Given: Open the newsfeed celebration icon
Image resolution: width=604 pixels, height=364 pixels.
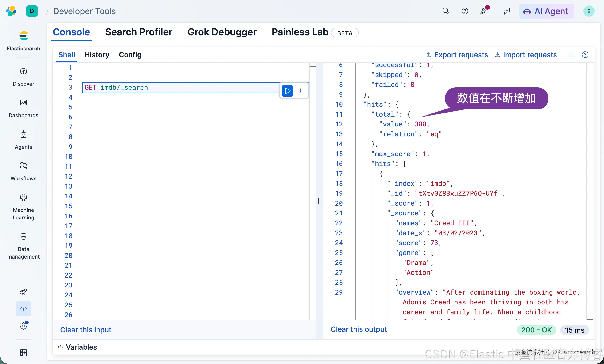Looking at the screenshot, I should point(484,11).
